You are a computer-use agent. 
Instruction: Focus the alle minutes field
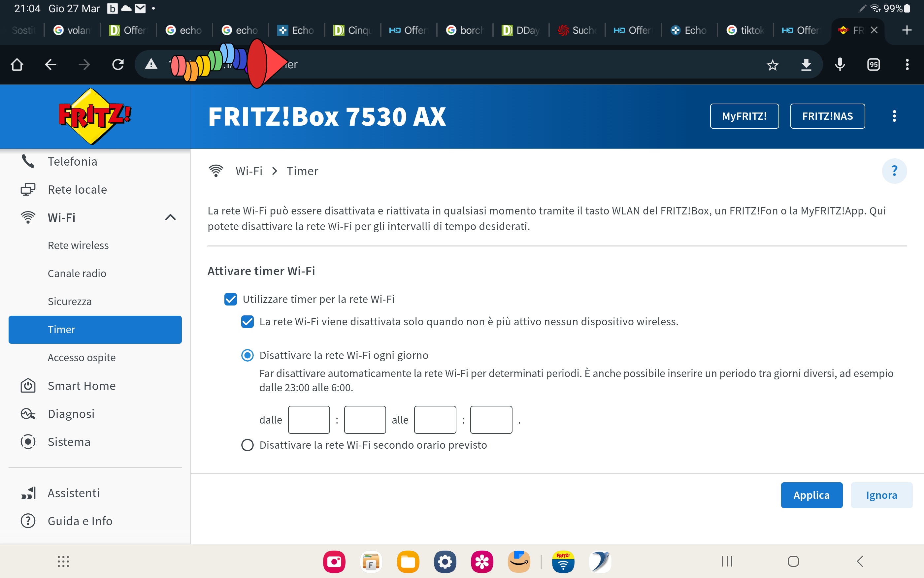491,419
